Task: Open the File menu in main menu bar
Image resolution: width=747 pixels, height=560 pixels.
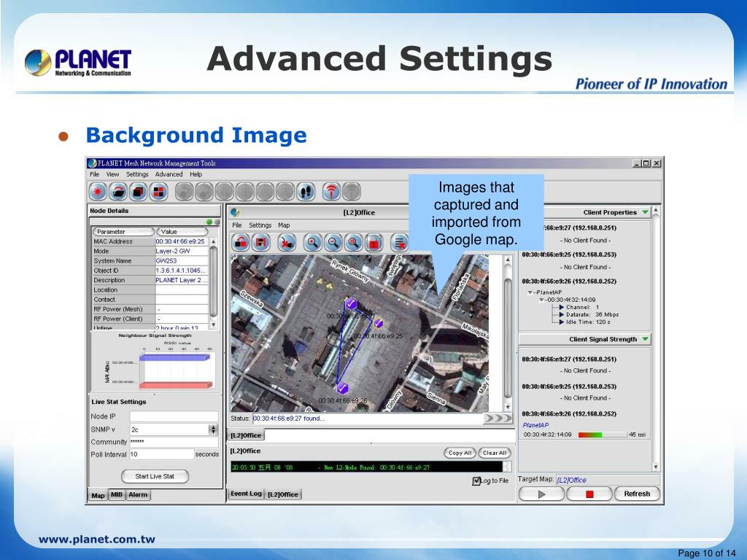Action: [94, 174]
